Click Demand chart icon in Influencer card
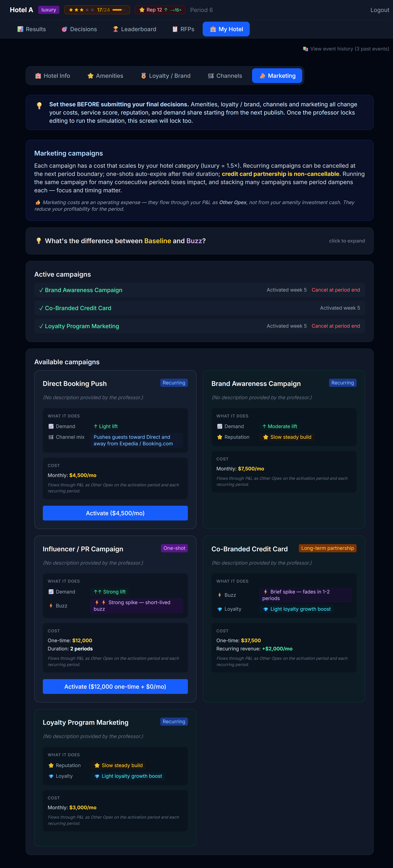 point(51,592)
